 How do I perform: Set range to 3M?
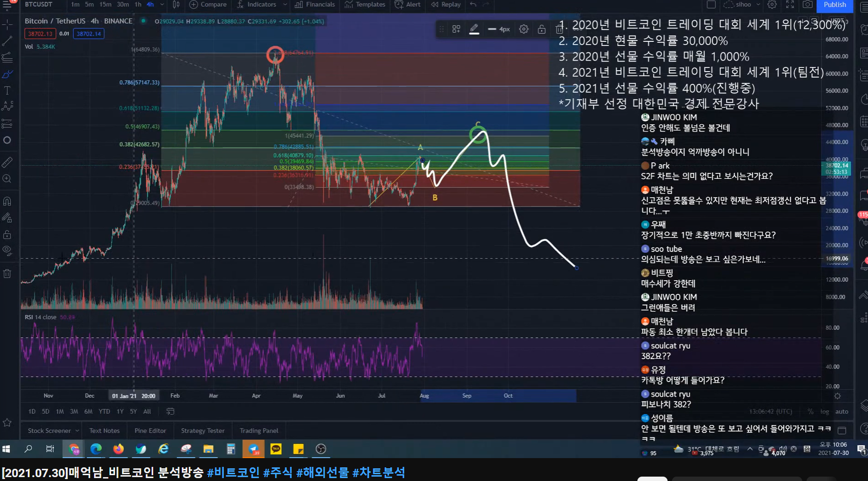[x=74, y=411]
